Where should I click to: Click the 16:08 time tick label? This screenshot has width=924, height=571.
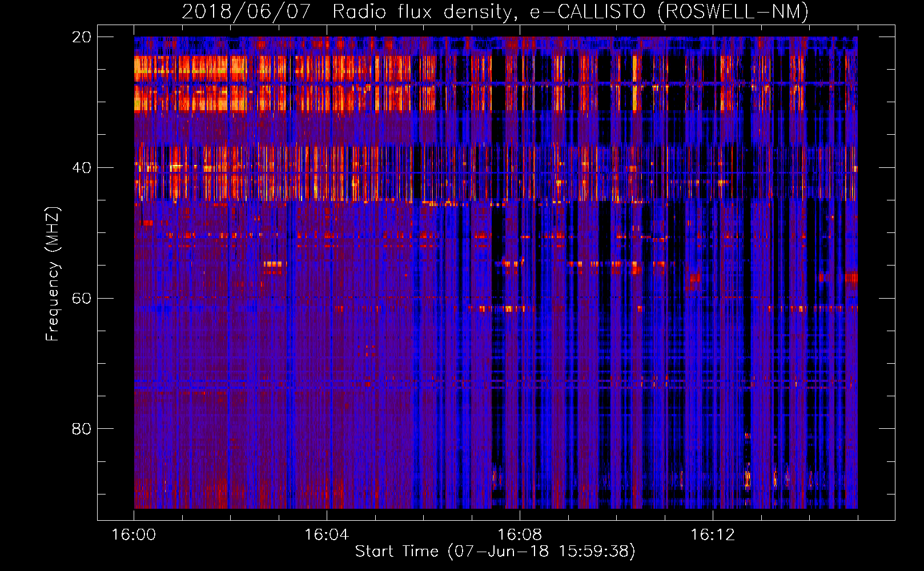point(520,535)
